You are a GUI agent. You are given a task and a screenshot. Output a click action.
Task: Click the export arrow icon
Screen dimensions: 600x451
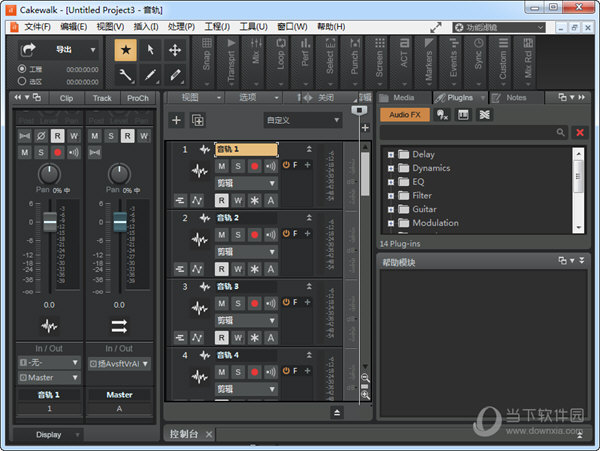click(28, 49)
